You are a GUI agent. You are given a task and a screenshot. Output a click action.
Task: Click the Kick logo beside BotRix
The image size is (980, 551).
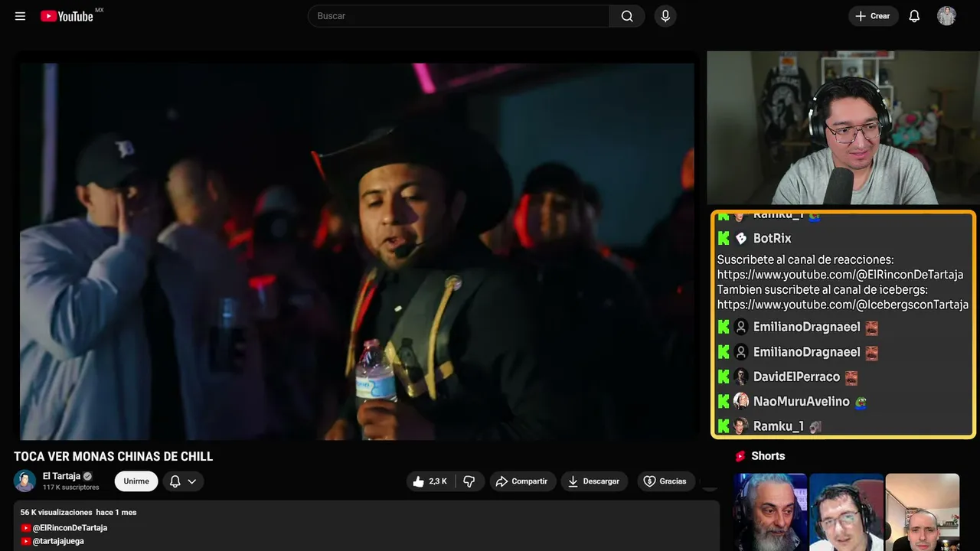click(x=724, y=239)
